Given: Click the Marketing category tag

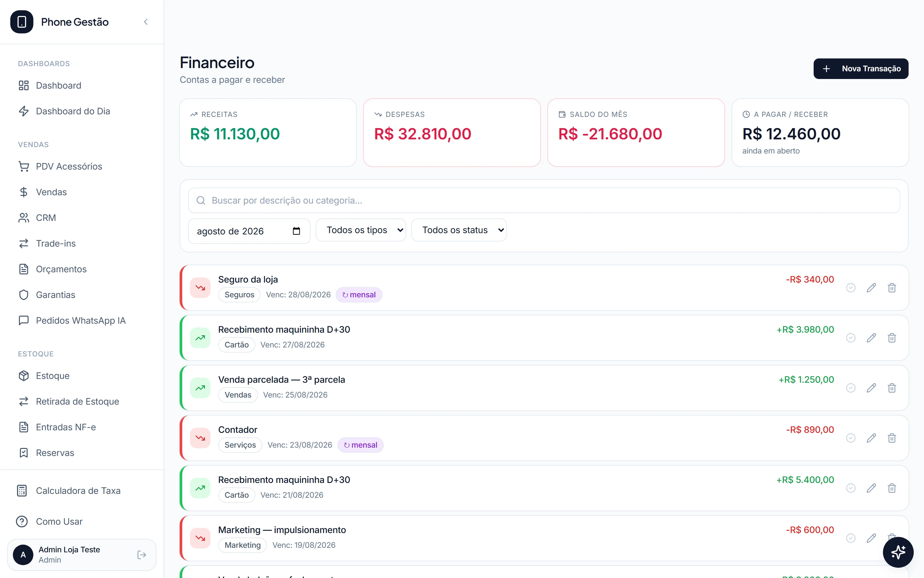Looking at the screenshot, I should 243,545.
